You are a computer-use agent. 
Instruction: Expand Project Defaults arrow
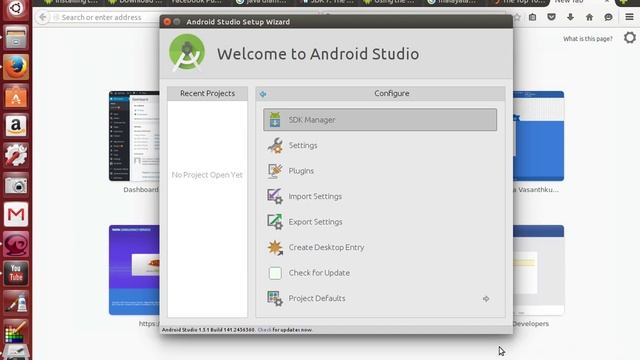(x=486, y=299)
